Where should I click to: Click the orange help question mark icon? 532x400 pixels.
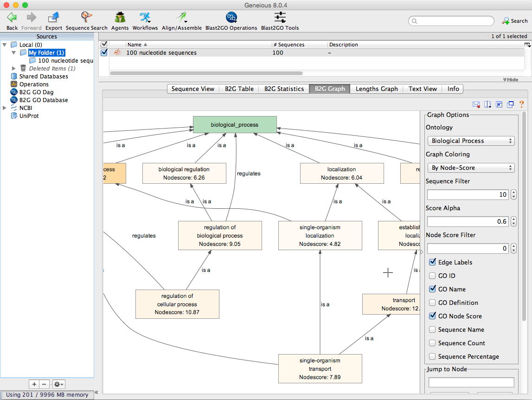[x=521, y=104]
